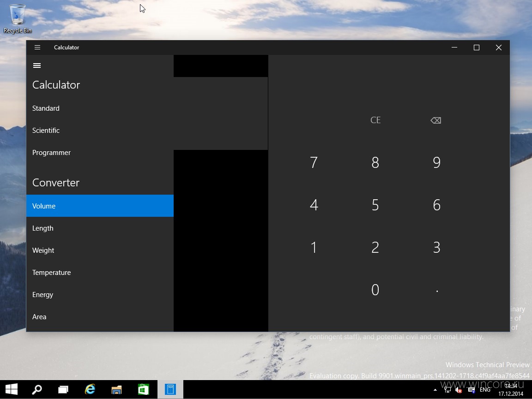Open the Action Center notifications icon
Viewport: 532px width, 399px height.
point(472,390)
